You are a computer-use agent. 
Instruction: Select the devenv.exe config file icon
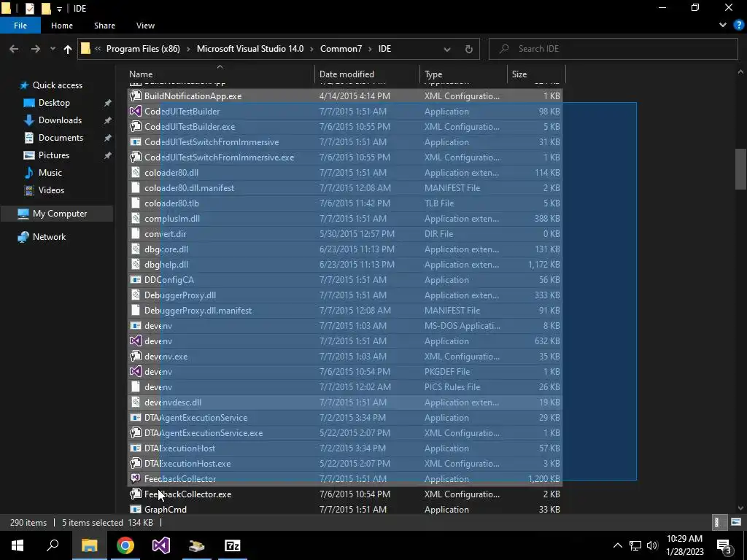pos(135,356)
